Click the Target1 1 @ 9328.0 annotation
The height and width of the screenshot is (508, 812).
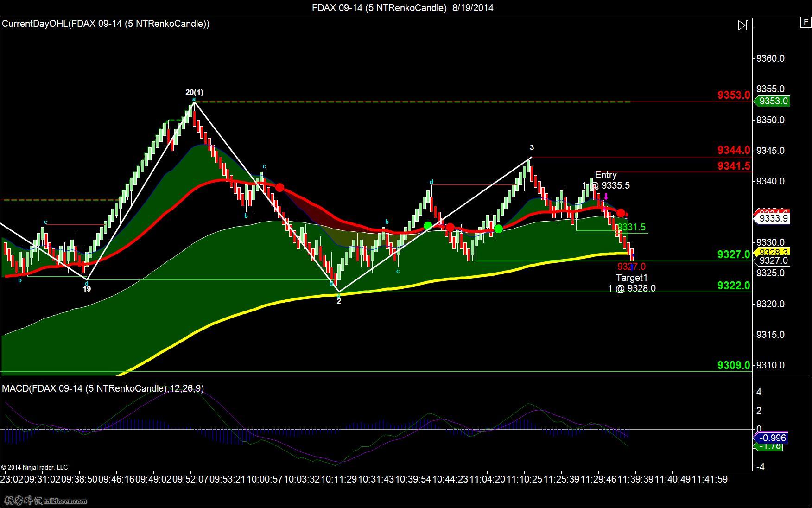tap(632, 283)
